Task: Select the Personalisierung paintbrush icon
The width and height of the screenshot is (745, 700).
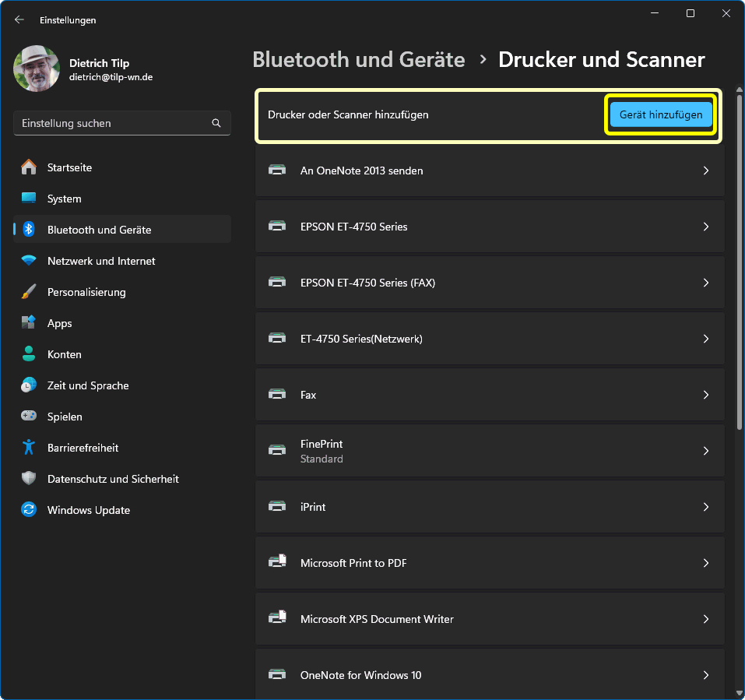Action: click(x=29, y=292)
